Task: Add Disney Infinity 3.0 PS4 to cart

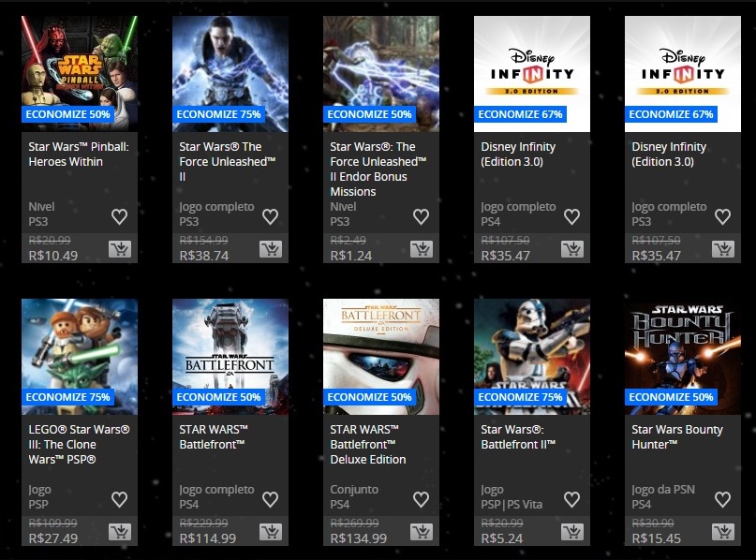Action: pyautogui.click(x=572, y=249)
